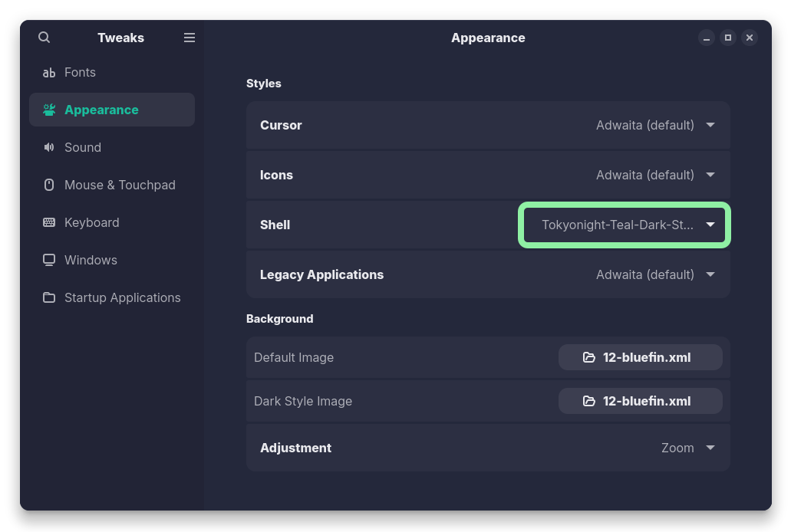
Task: Click the Mouse & Touchpad icon
Action: point(49,185)
